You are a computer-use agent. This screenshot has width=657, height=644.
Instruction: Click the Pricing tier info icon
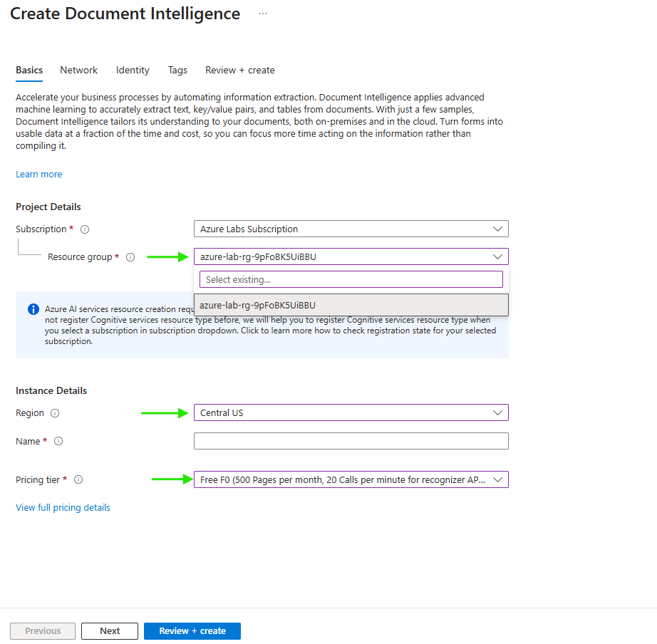(x=78, y=479)
